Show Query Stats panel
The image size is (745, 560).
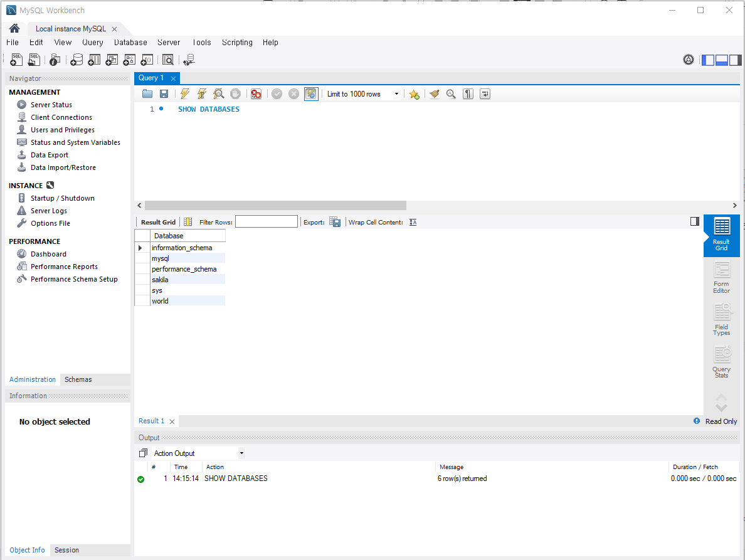pos(721,362)
